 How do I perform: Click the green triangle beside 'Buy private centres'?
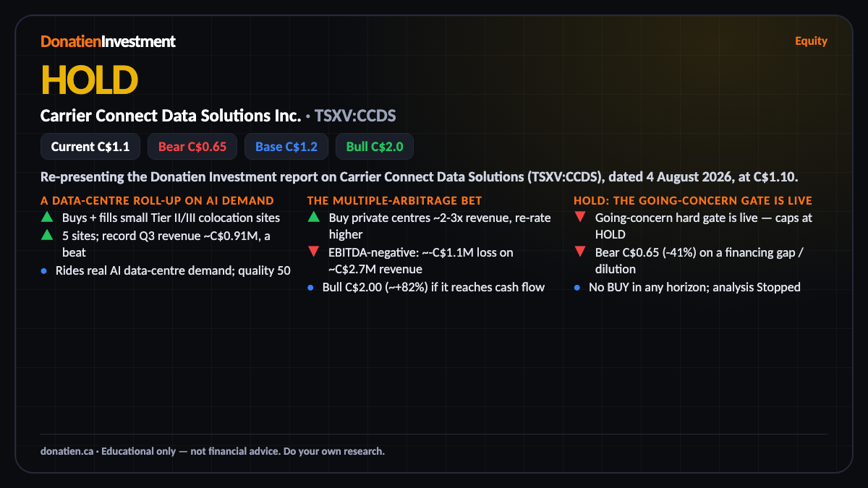point(313,217)
